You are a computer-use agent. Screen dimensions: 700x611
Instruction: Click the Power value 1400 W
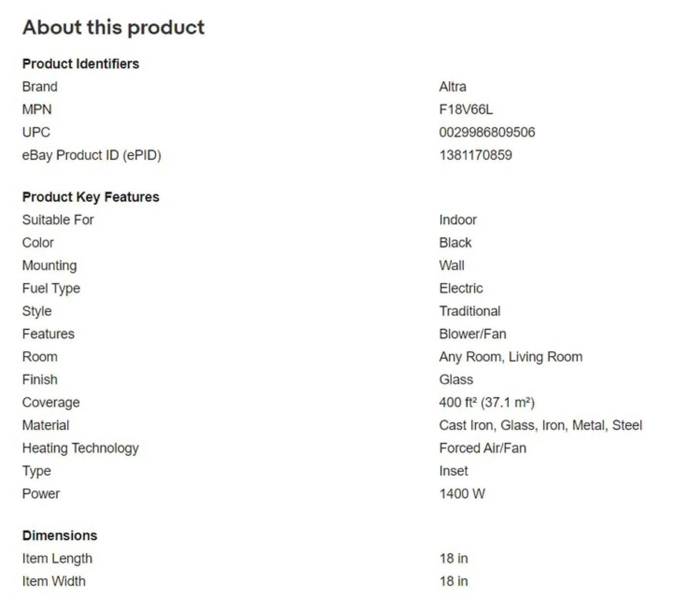[462, 494]
